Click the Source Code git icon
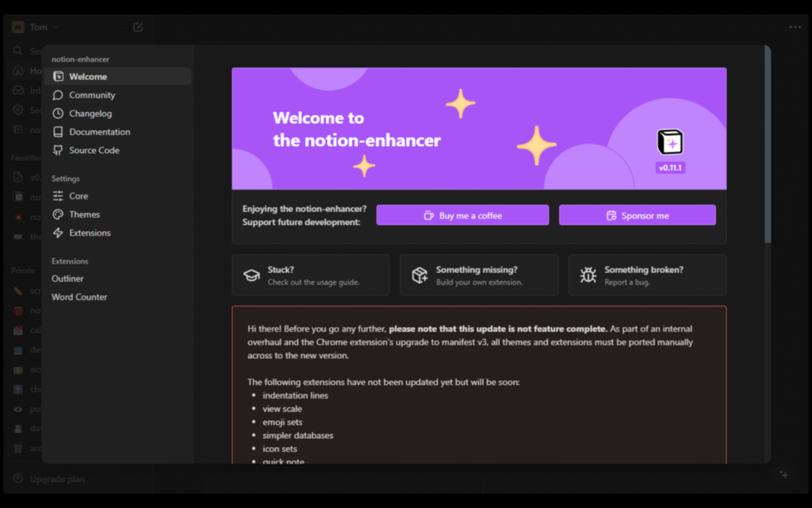The width and height of the screenshot is (812, 508). pos(58,150)
